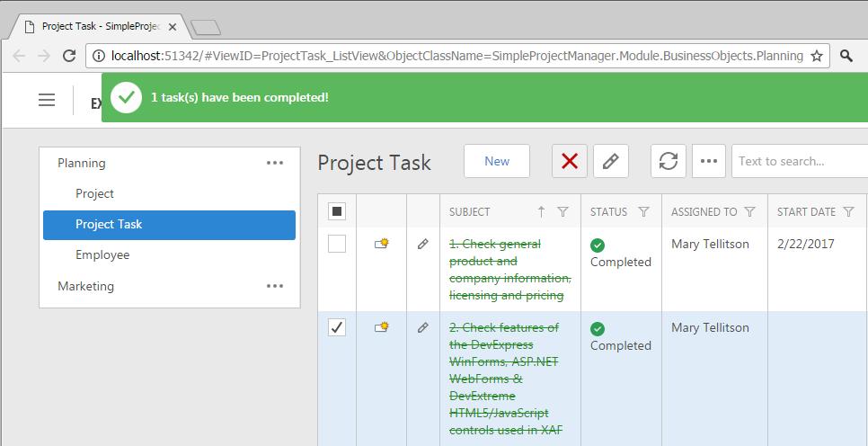Click the 2/22/2017 start date cell

(x=805, y=244)
